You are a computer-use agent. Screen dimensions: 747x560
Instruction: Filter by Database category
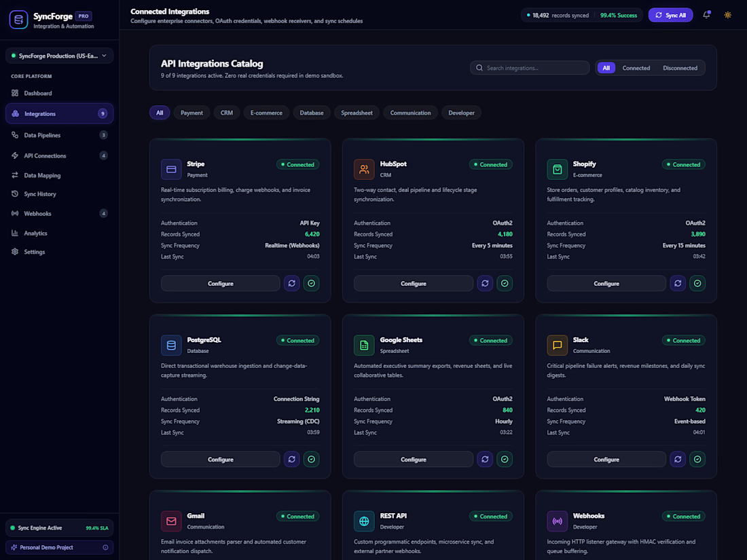click(312, 113)
